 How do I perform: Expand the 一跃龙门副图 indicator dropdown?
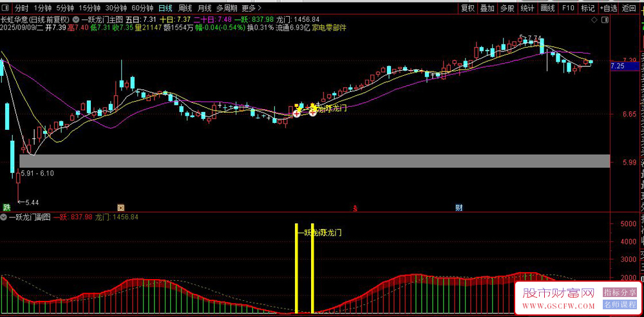[x=4, y=217]
